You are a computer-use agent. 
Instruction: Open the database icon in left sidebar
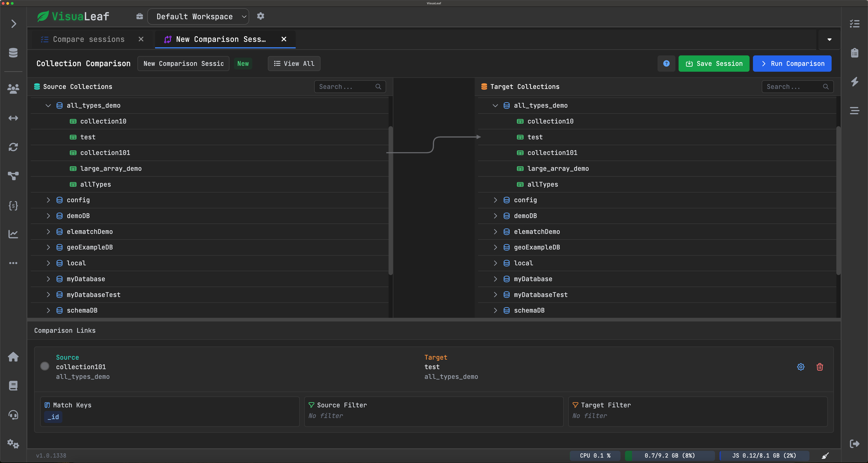tap(13, 53)
